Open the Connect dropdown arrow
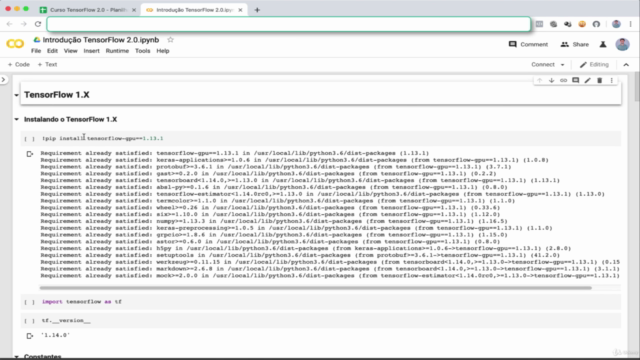 562,64
